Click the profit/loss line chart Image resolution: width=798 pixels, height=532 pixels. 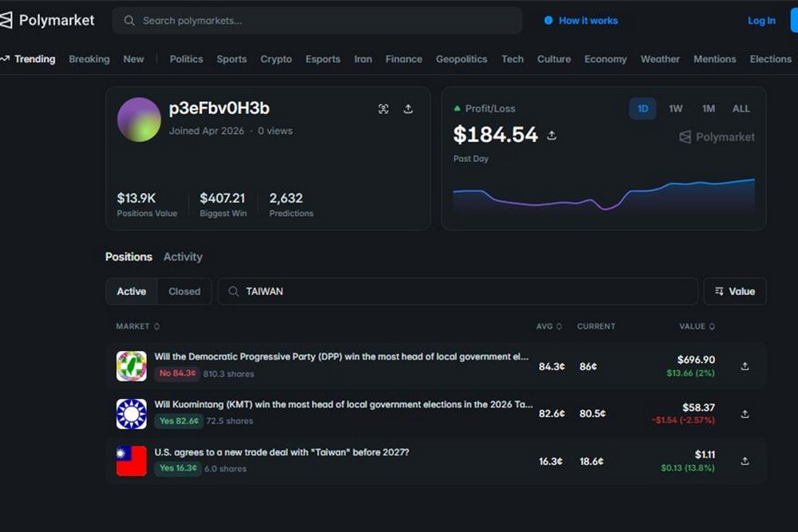[603, 195]
